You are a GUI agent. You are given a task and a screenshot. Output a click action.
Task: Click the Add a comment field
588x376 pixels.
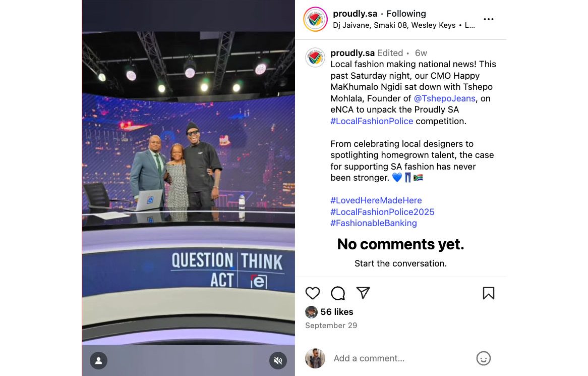click(401, 358)
